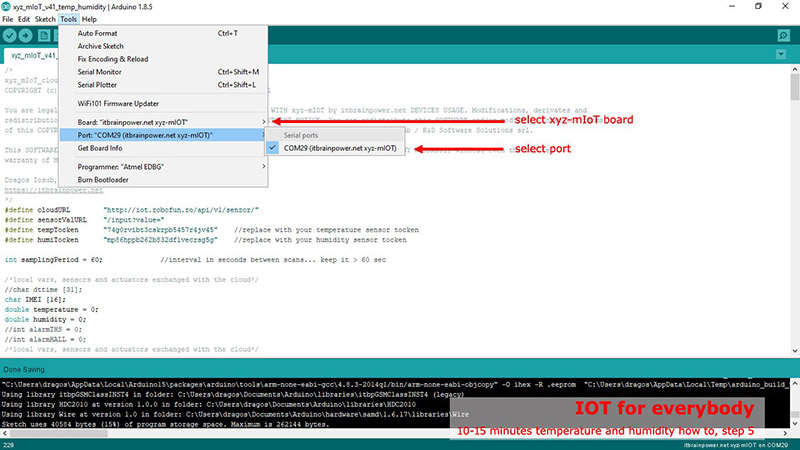Click the line number 228 in status bar
This screenshot has height=450, width=800.
[9, 445]
